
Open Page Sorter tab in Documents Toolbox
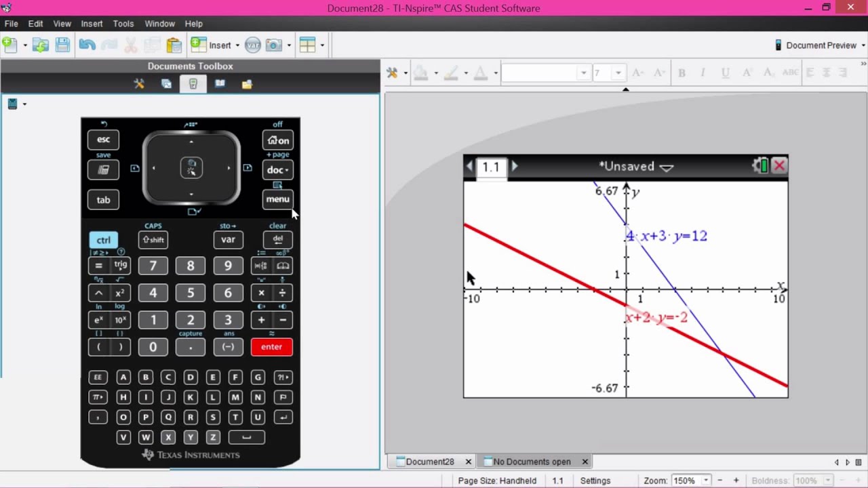point(166,84)
